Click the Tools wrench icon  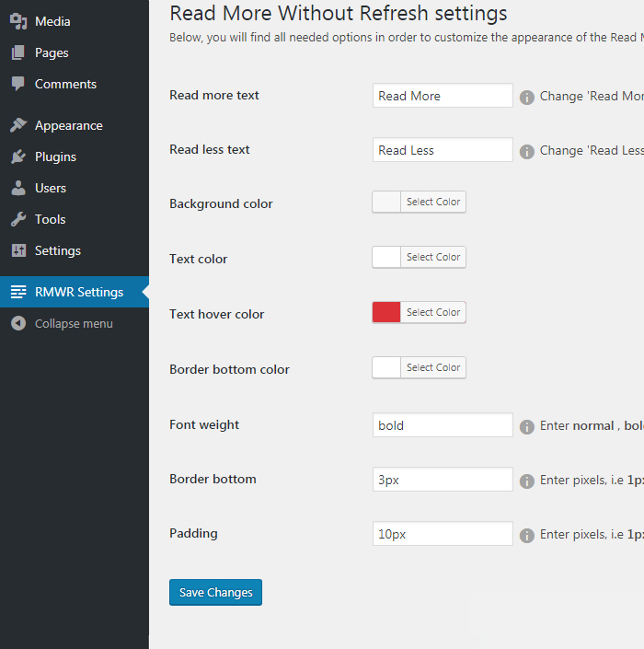coord(18,219)
